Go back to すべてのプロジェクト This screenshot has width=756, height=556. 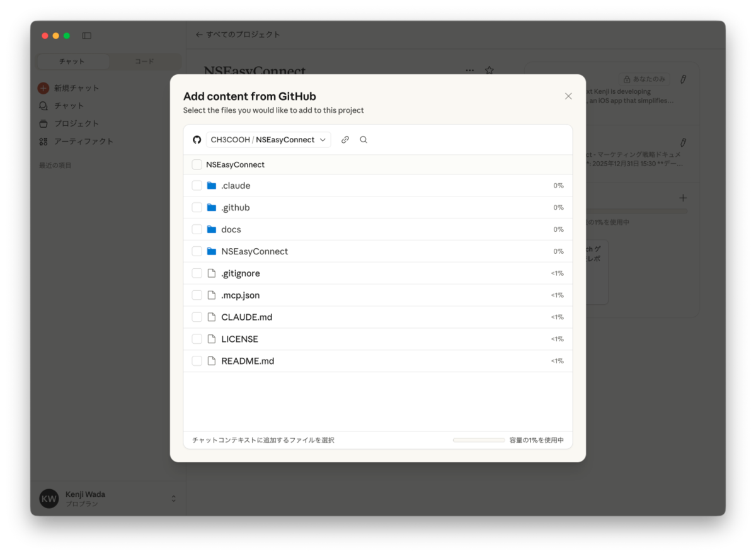(x=238, y=35)
